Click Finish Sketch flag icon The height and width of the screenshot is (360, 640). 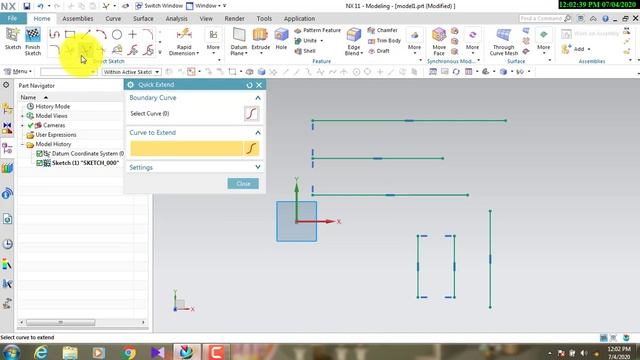[x=33, y=35]
